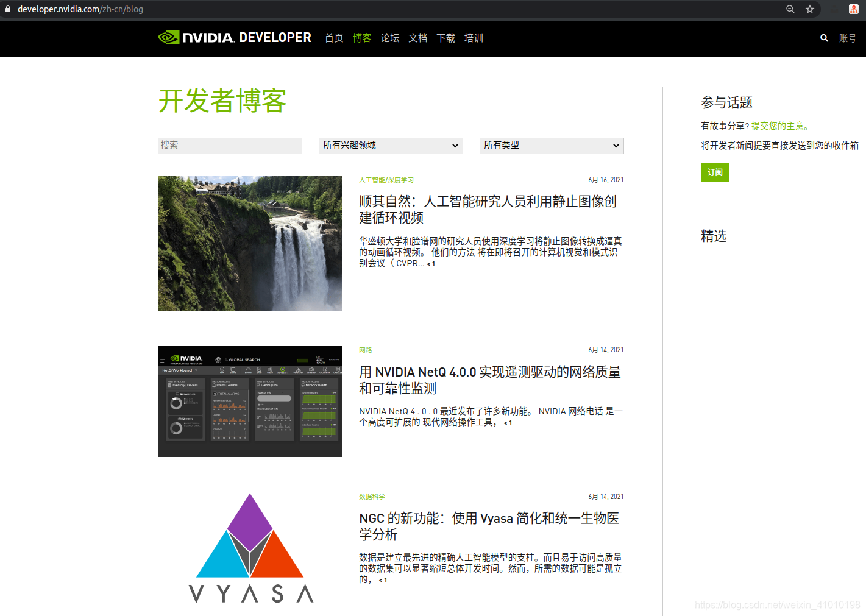Open the 论坛 navigation item
This screenshot has height=616, width=866.
(x=390, y=38)
